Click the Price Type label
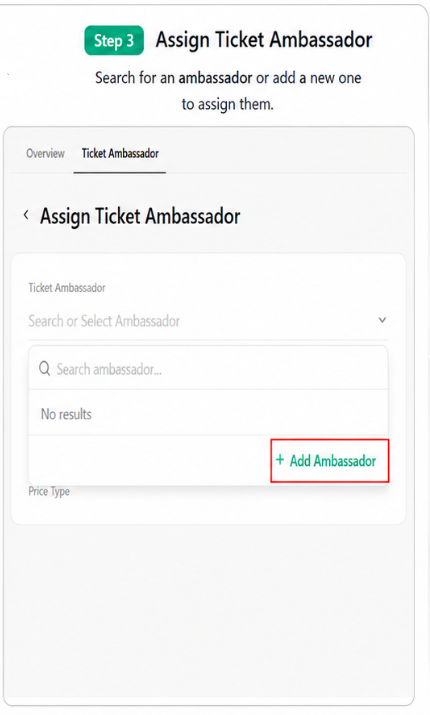430x715 pixels. coord(49,492)
